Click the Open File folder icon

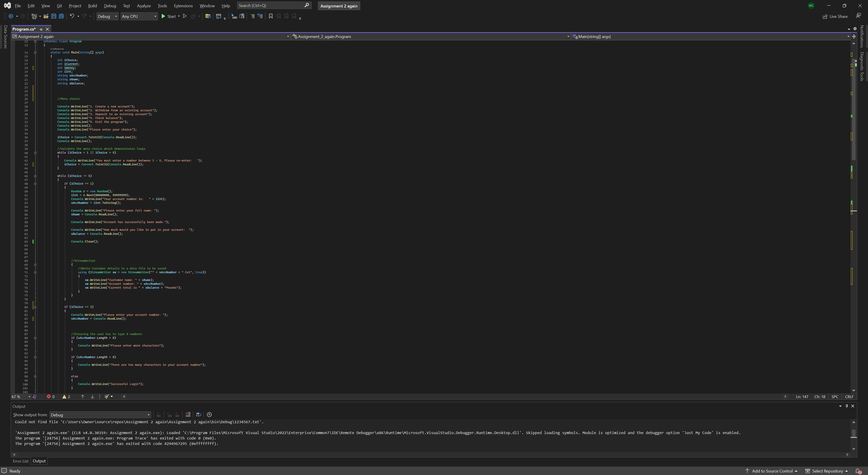click(x=46, y=16)
